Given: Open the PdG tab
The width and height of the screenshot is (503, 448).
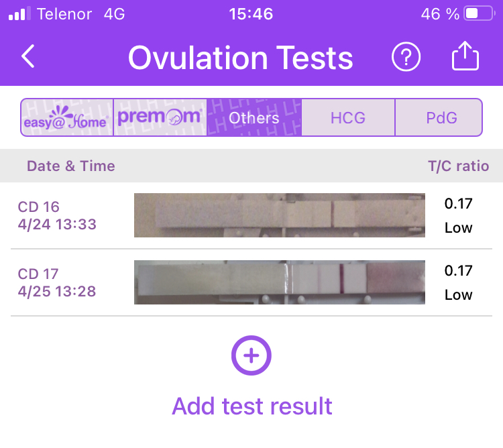Looking at the screenshot, I should (x=441, y=118).
